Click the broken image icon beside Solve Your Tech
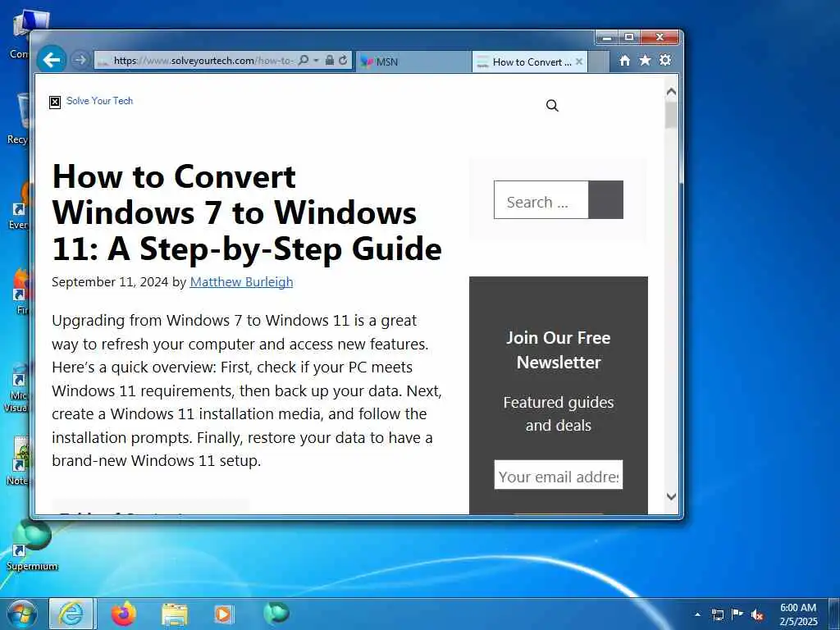This screenshot has height=630, width=840. point(55,102)
